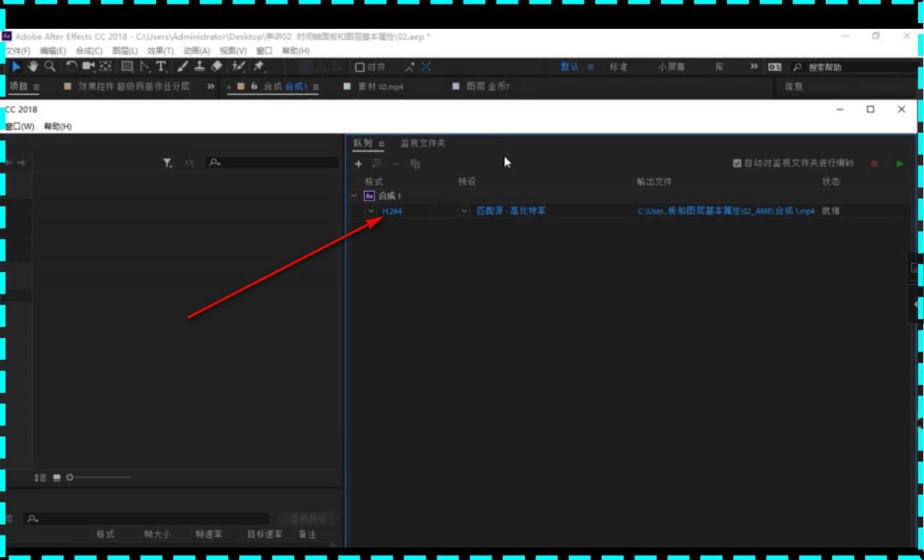Open the 效果(T) menu
The image size is (924, 560).
(160, 51)
